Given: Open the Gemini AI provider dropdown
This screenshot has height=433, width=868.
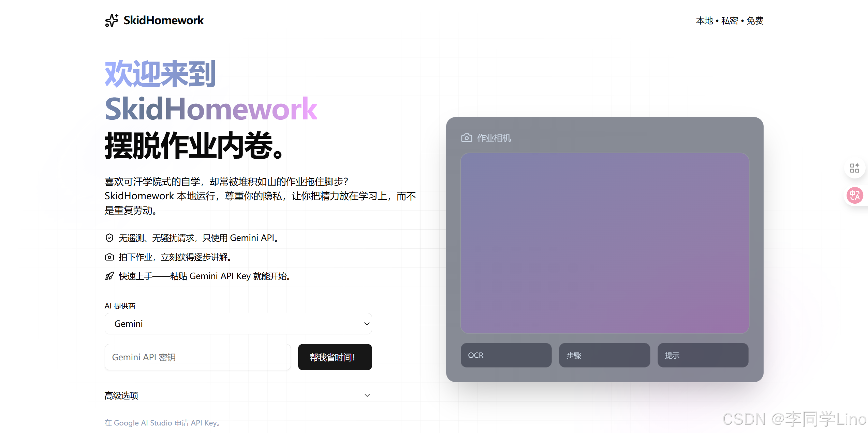Looking at the screenshot, I should pyautogui.click(x=238, y=323).
